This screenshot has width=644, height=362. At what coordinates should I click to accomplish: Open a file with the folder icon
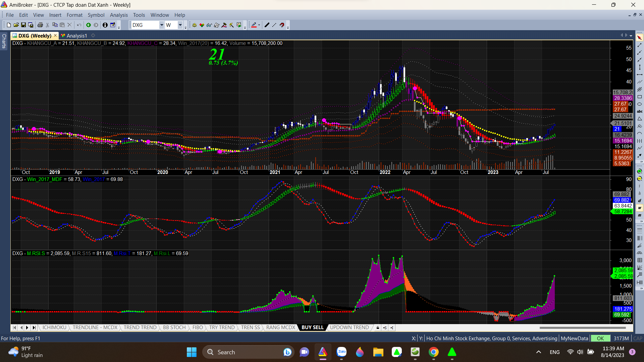coord(16,25)
